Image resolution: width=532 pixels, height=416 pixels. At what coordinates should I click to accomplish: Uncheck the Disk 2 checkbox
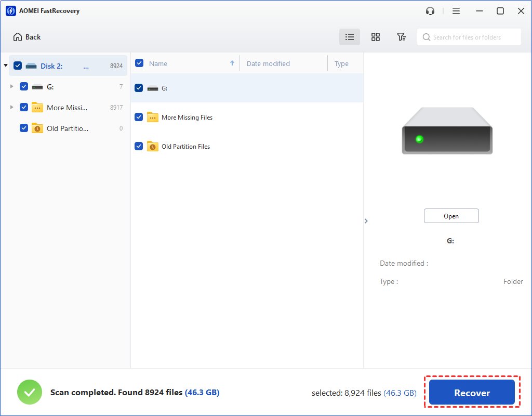(17, 66)
